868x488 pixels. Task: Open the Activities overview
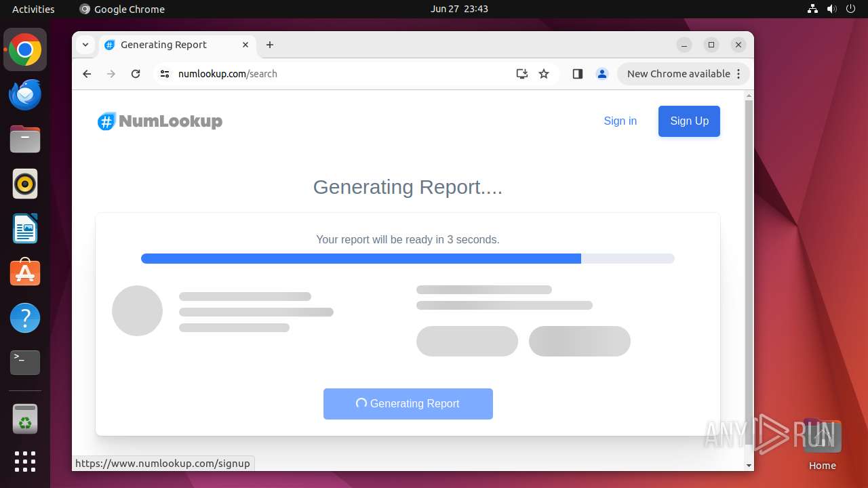(x=33, y=9)
